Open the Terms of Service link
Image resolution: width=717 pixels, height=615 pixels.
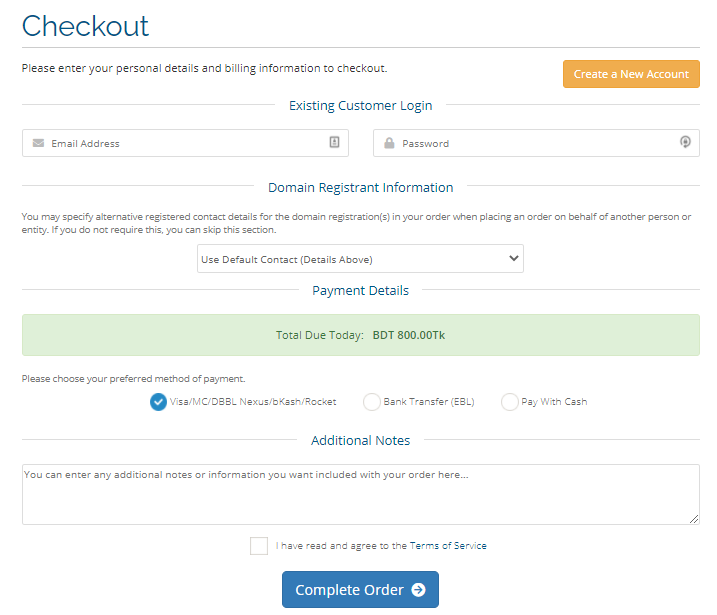[448, 545]
